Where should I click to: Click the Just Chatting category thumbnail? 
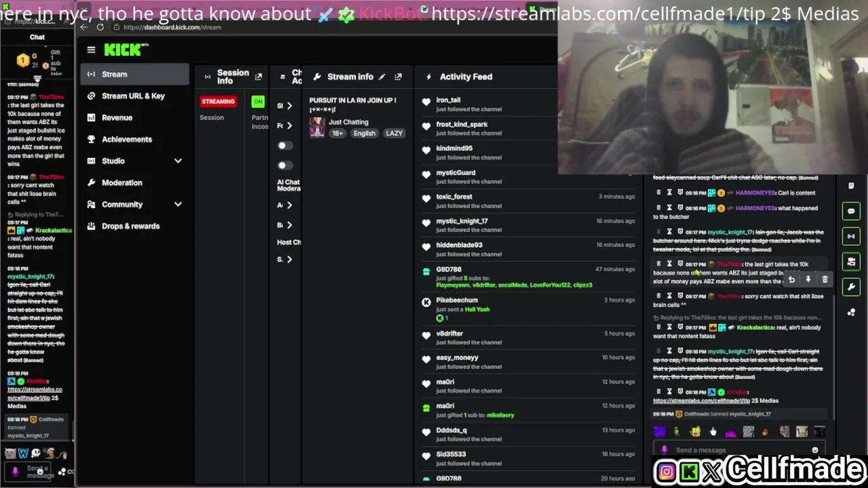coord(317,127)
